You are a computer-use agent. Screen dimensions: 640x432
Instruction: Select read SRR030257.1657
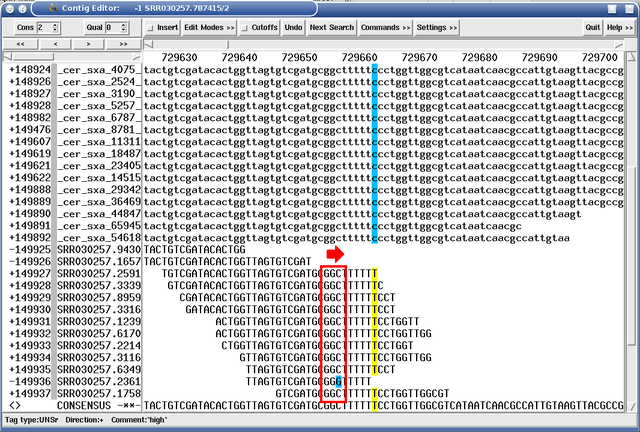(x=98, y=262)
